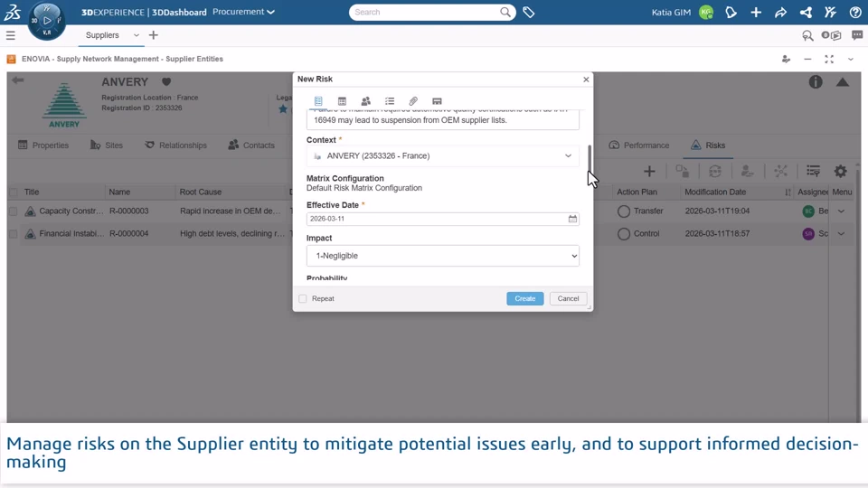This screenshot has height=488, width=868.
Task: Switch to the Performance tab
Action: [639, 145]
